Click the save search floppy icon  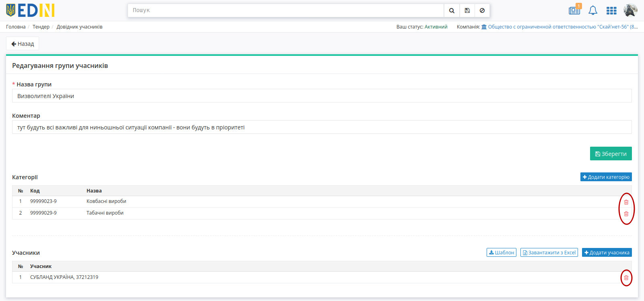(467, 10)
